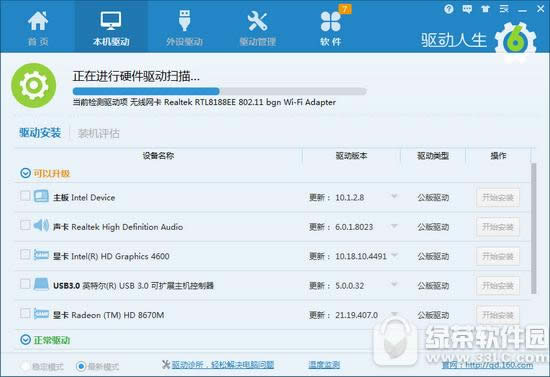Image resolution: width=550 pixels, height=377 pixels.
Task: Click 开始安装 for Intel HD Graphics 4600
Action: (498, 257)
